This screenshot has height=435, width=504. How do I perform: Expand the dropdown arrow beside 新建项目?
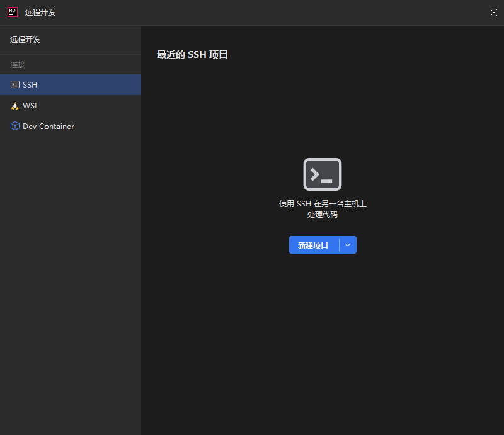point(348,245)
